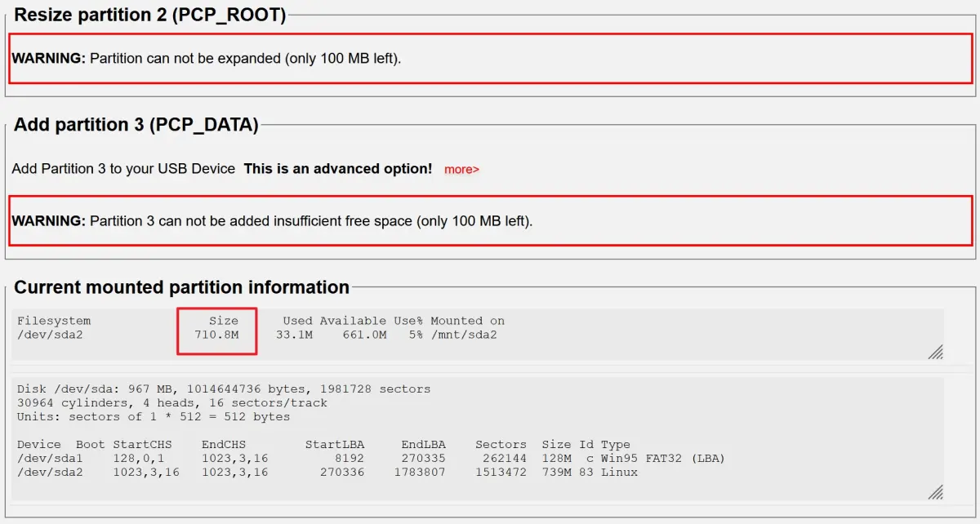Click /dev/sda2 in the partition table
This screenshot has height=524, width=980.
point(50,473)
